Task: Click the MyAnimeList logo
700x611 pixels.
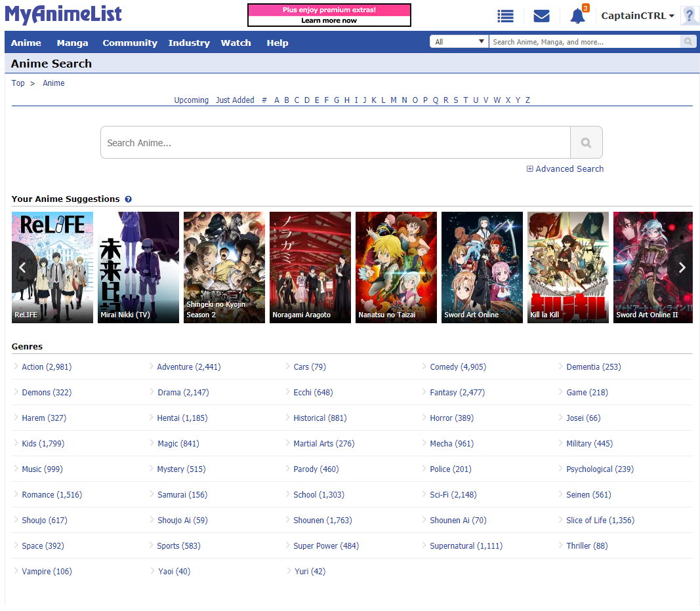Action: point(64,14)
